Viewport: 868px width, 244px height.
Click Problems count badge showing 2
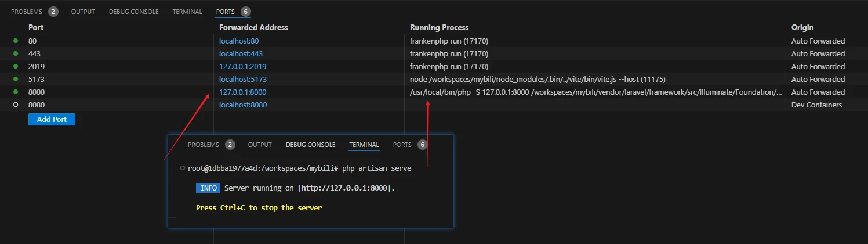tap(53, 12)
